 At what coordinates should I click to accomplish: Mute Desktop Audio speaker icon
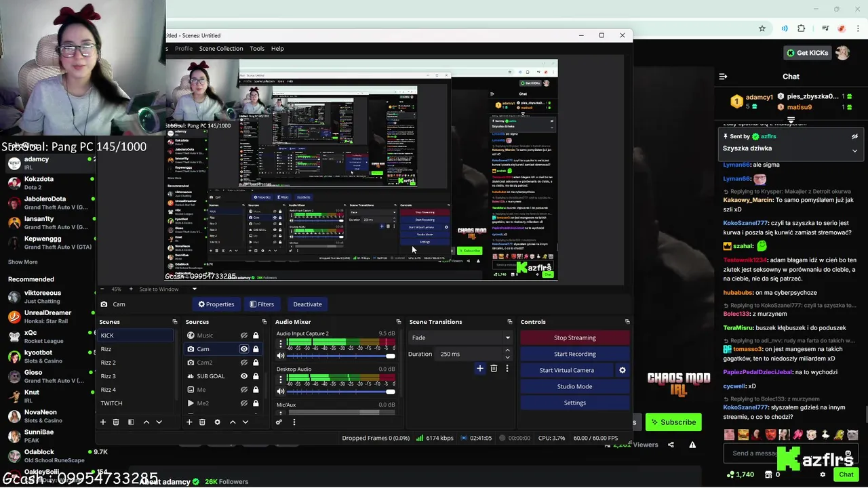coord(281,391)
